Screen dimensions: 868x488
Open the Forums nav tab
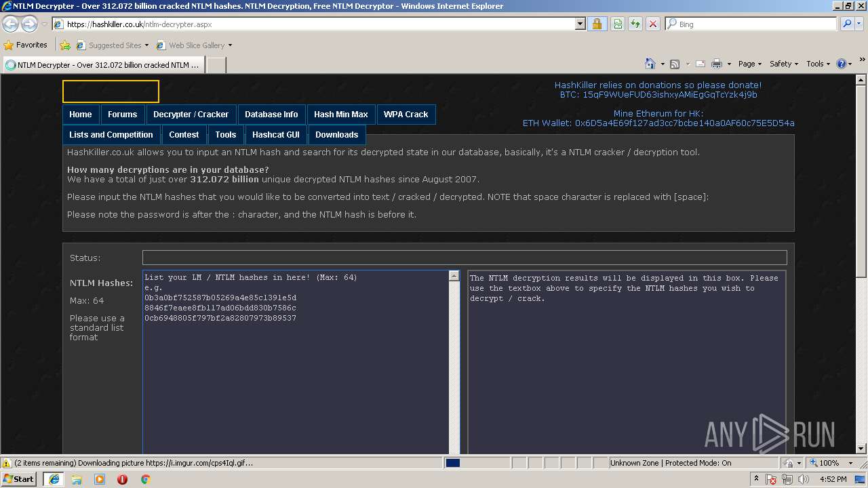point(123,115)
